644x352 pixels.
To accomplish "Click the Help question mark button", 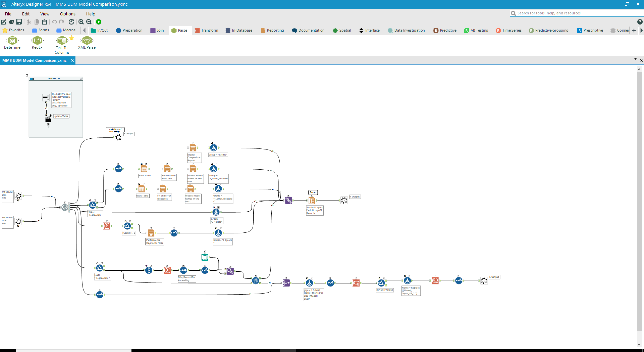I will [640, 22].
